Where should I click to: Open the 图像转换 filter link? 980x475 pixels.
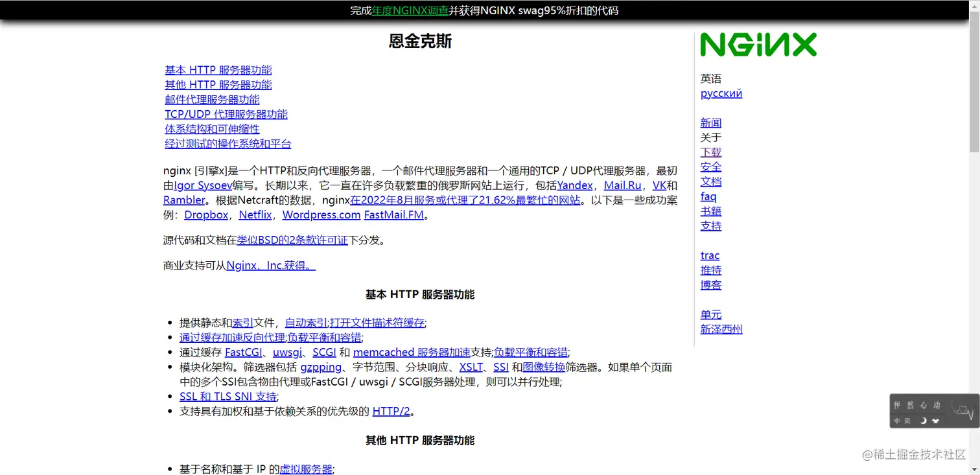[x=544, y=367]
